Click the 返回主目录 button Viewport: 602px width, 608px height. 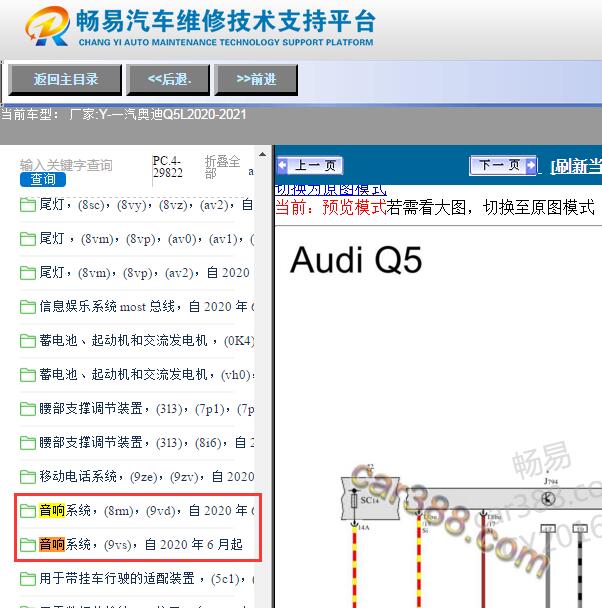[65, 79]
